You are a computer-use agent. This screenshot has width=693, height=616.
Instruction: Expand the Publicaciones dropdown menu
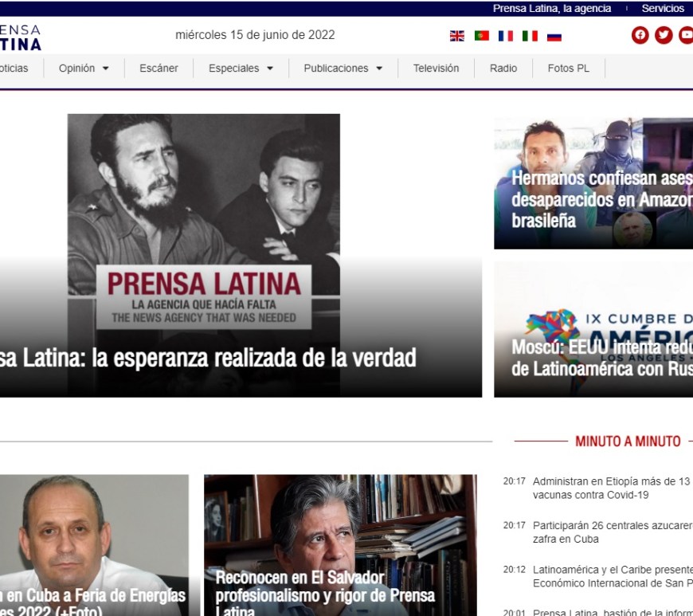(342, 69)
